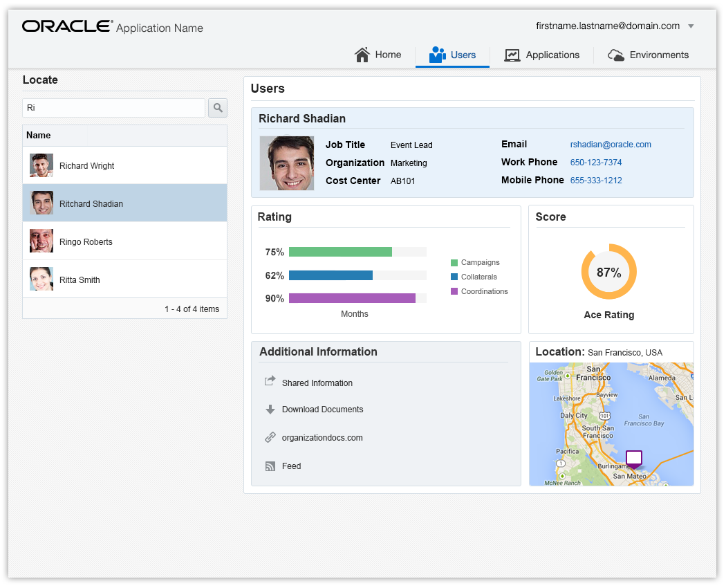Click the Locate search input field

coord(114,108)
